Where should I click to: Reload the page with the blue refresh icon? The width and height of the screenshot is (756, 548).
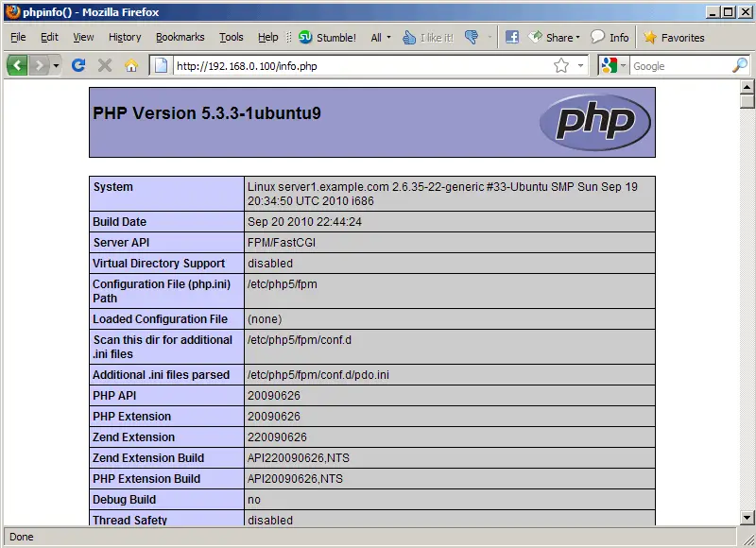[x=78, y=65]
